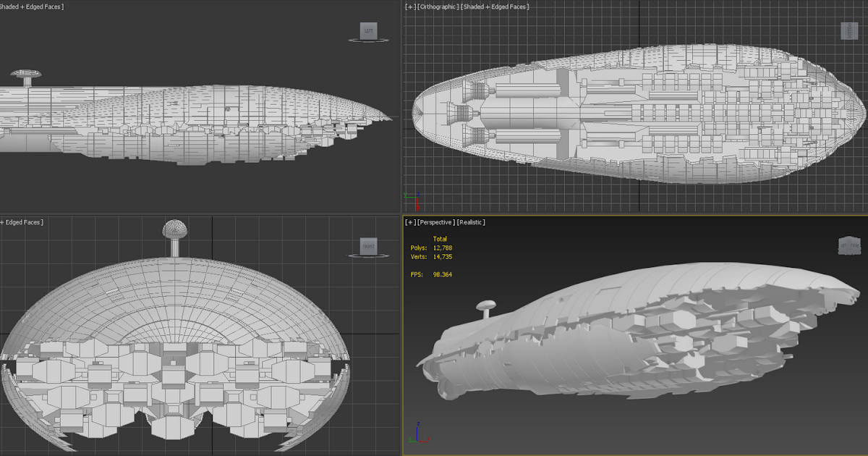Image resolution: width=868 pixels, height=456 pixels.
Task: Open the [+] menu of the Perspective viewport
Action: [411, 222]
